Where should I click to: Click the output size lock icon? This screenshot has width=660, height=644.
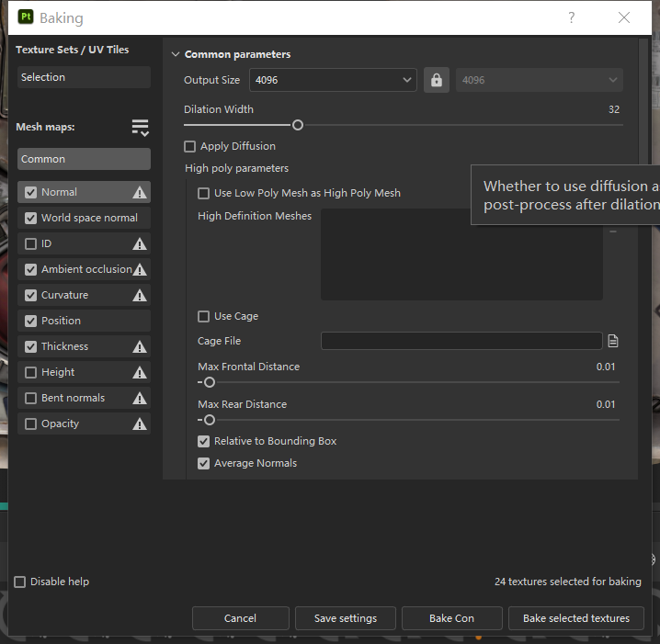[x=437, y=80]
